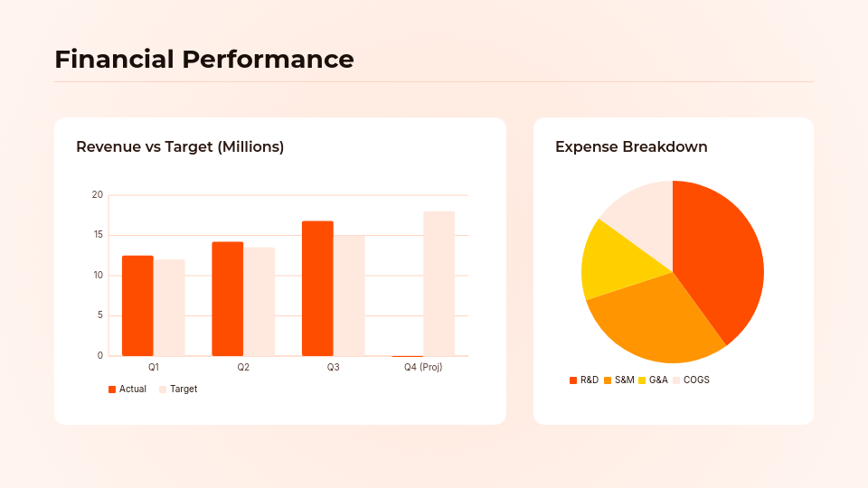This screenshot has height=488, width=868.
Task: Select the Q1 Actual revenue bar
Action: (137, 305)
